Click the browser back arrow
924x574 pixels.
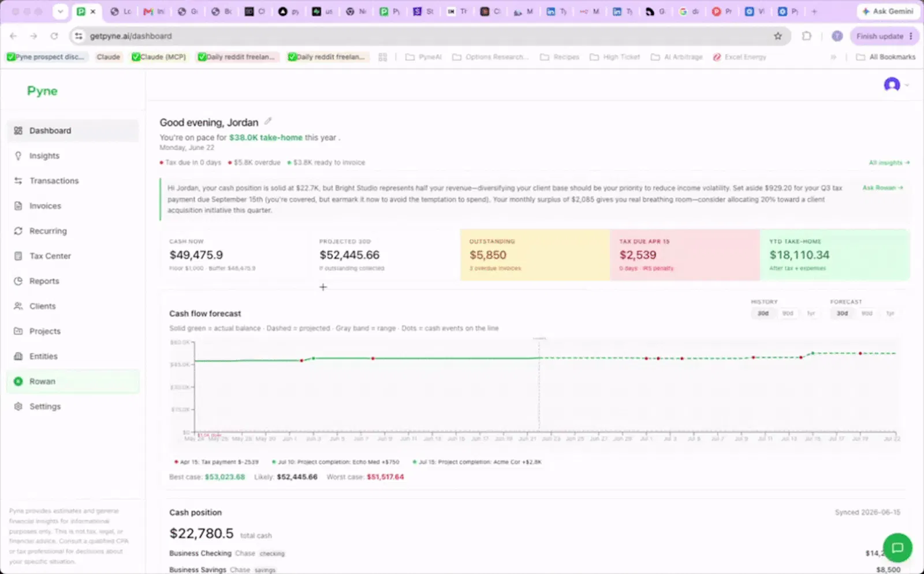13,36
